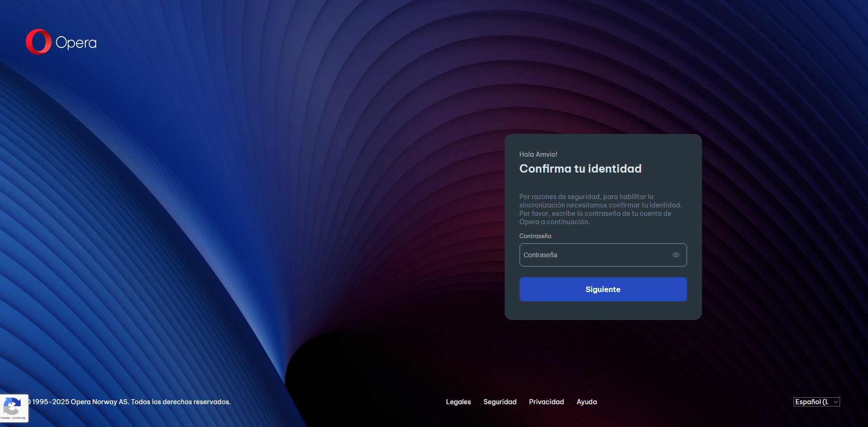Screen dimensions: 868x427
Task: Toggle password visibility with the eye icon
Action: coord(676,255)
